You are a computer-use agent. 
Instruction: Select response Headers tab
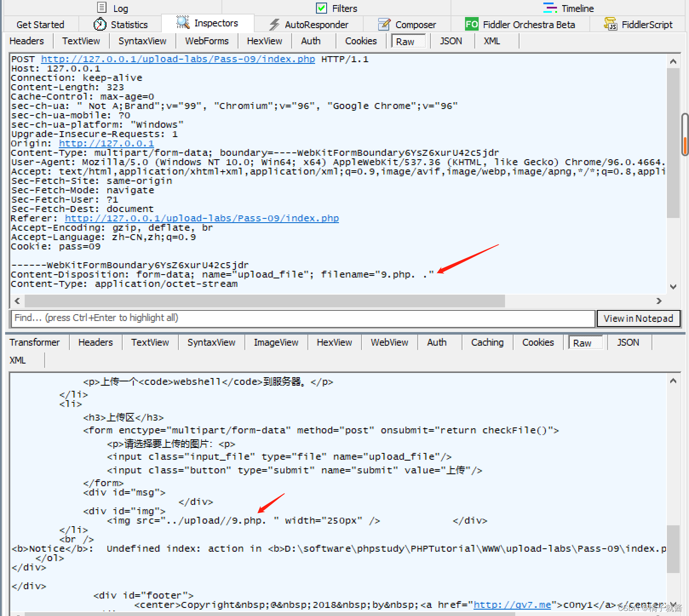[95, 342]
